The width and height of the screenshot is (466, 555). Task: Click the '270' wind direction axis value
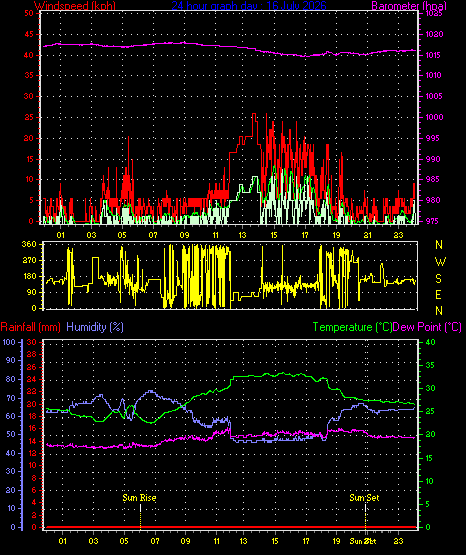[x=29, y=260]
